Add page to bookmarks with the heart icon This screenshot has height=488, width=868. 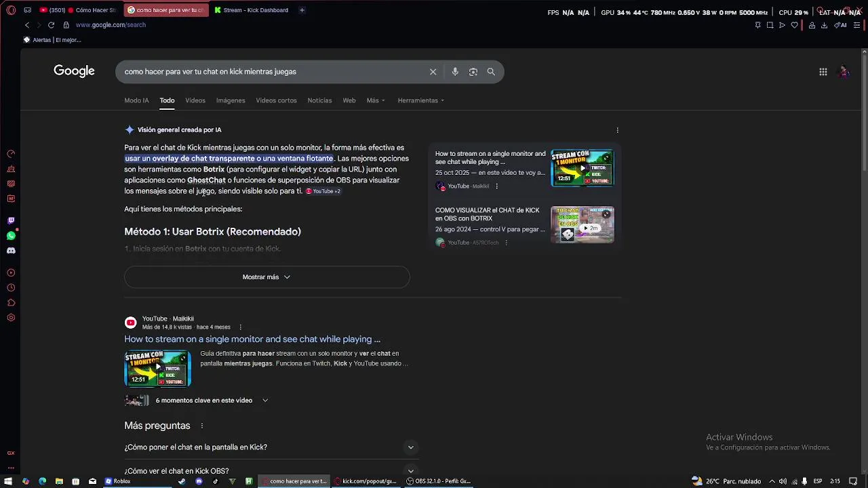coord(794,25)
